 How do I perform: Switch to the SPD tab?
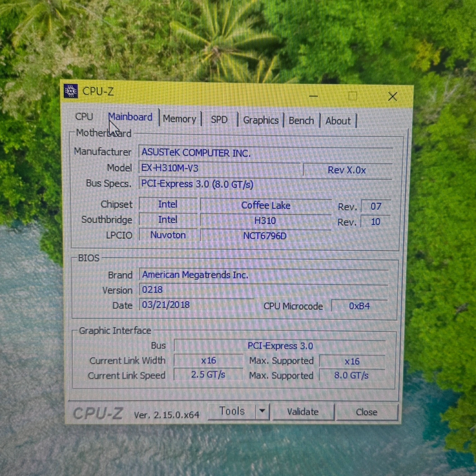(219, 120)
